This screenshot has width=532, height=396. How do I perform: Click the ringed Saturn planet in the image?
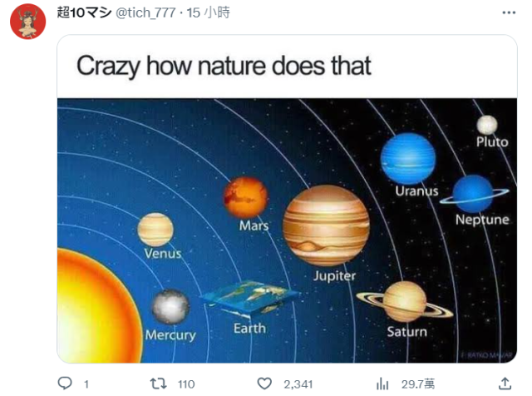click(405, 300)
